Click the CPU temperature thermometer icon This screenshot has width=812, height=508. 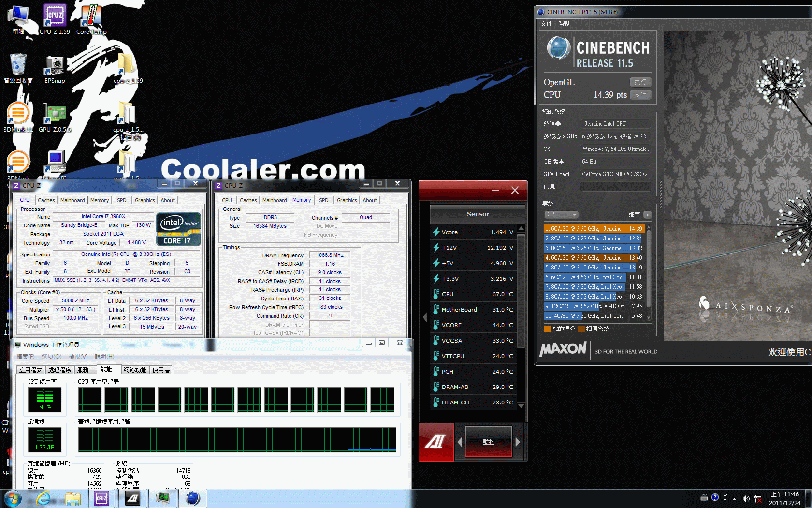pos(436,294)
